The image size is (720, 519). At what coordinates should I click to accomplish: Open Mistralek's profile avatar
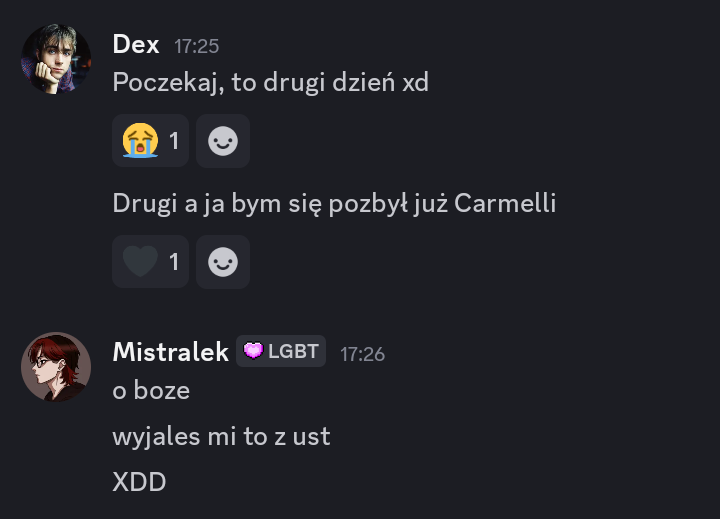click(56, 367)
